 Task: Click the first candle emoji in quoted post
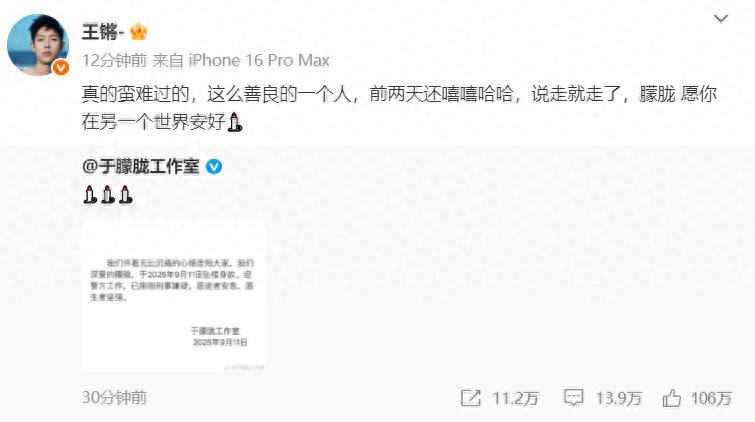90,194
